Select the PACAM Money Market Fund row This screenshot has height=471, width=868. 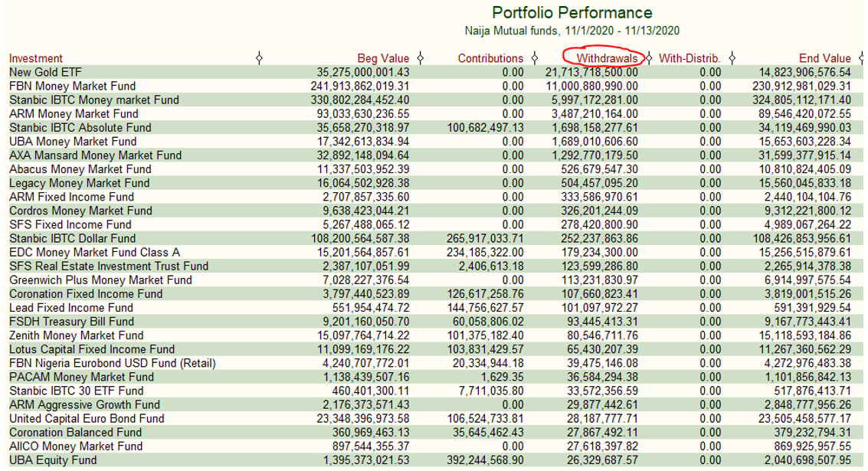click(436, 376)
